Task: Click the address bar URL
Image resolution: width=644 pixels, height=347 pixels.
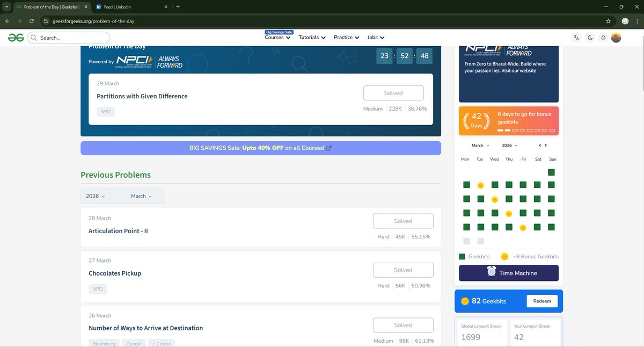Action: coord(94,21)
